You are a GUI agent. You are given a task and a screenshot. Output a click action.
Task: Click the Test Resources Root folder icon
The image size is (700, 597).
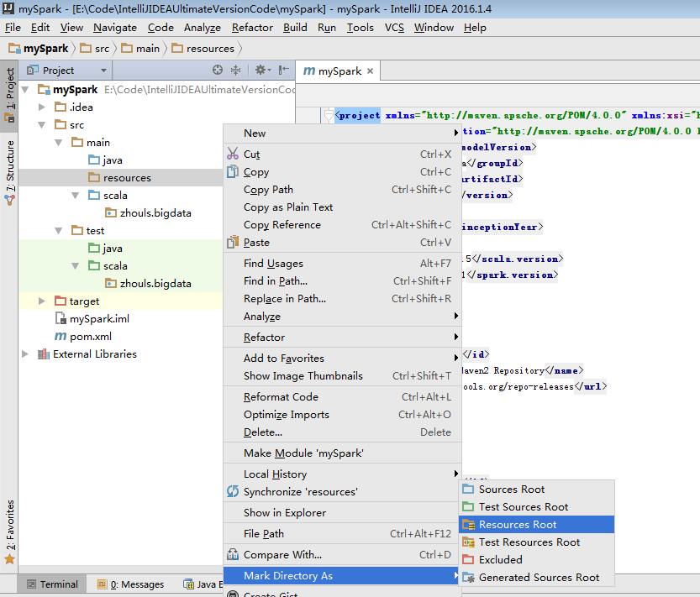tap(468, 542)
